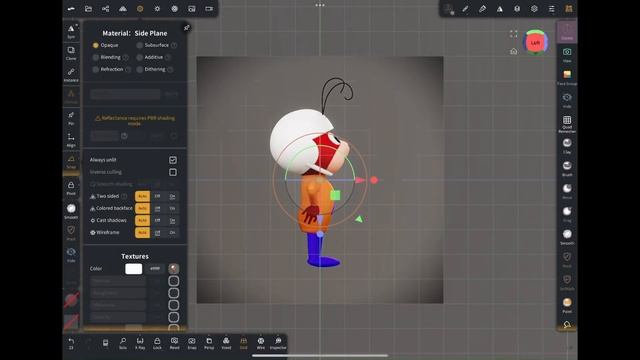Toggle Lock in bottom bar

click(x=157, y=343)
